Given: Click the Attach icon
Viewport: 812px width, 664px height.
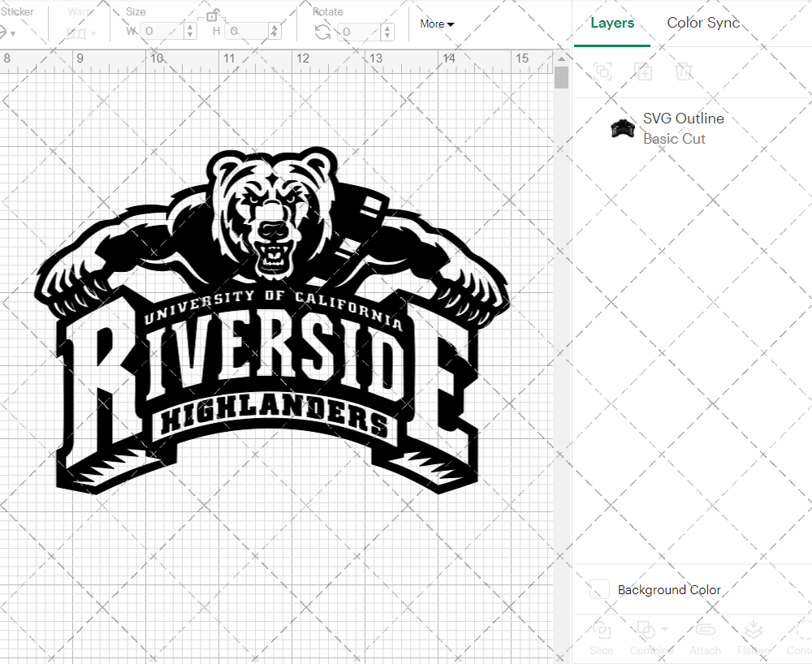Looking at the screenshot, I should coord(705,632).
